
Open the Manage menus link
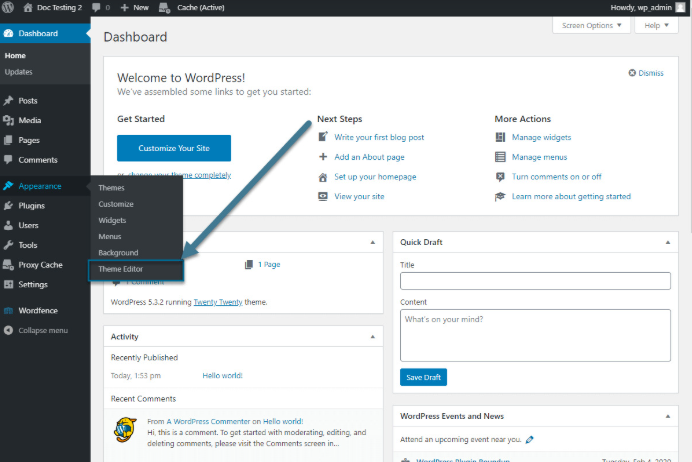tap(539, 157)
